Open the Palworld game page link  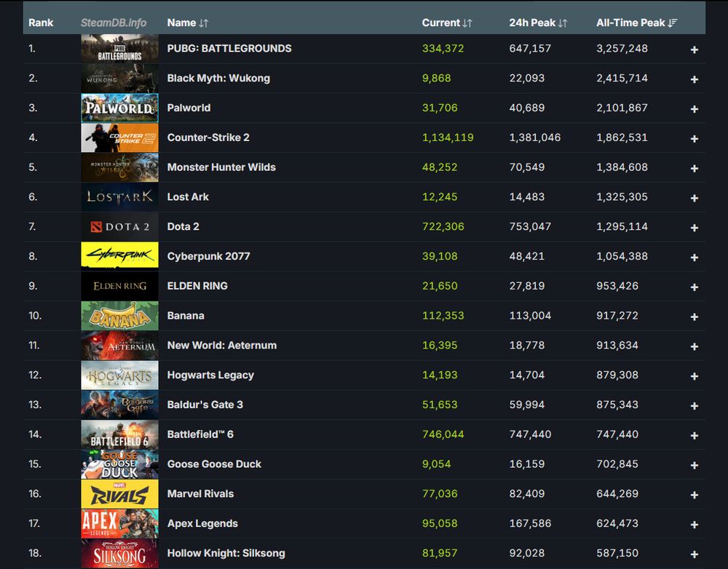click(x=189, y=108)
